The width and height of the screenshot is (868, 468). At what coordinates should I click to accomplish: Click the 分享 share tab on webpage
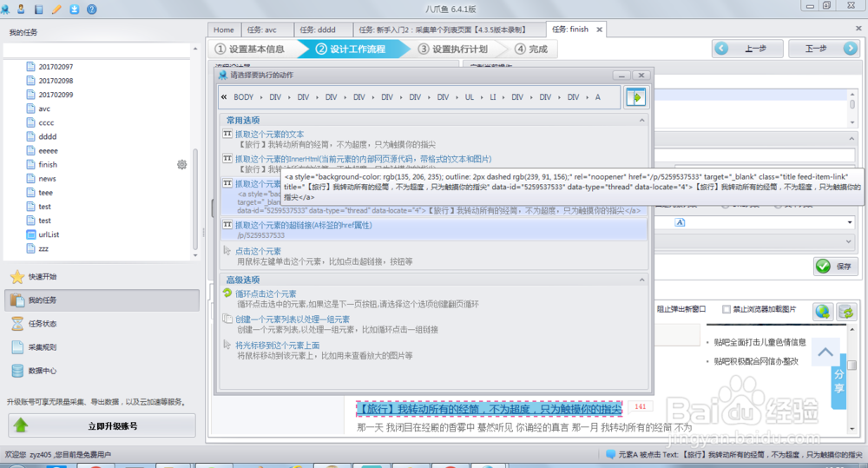(839, 381)
